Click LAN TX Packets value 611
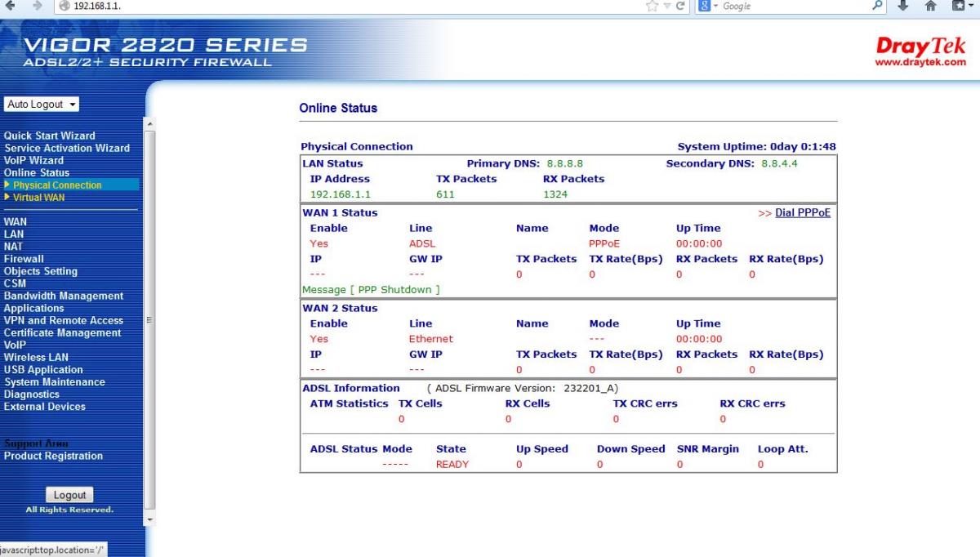 [x=445, y=194]
